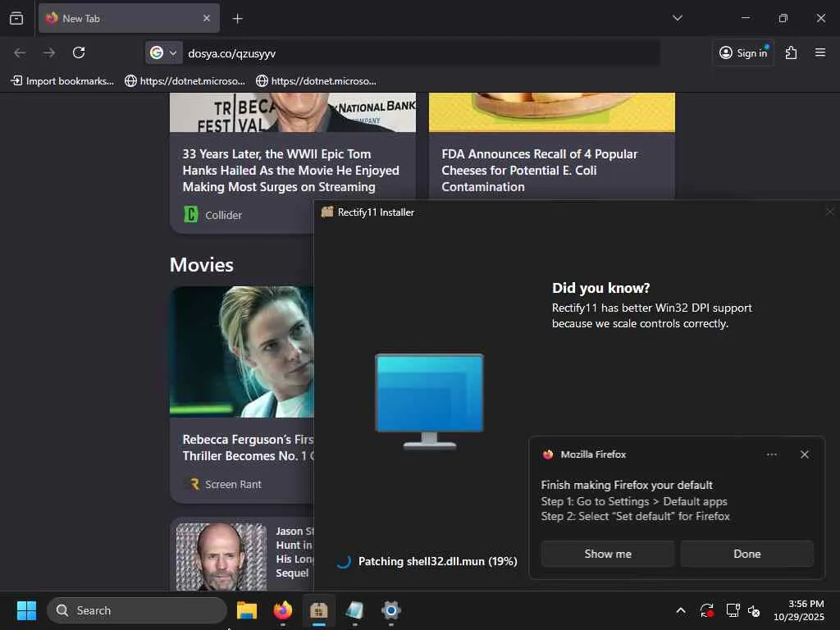Viewport: 840px width, 630px height.
Task: Click the taskbar Search box
Action: click(137, 610)
